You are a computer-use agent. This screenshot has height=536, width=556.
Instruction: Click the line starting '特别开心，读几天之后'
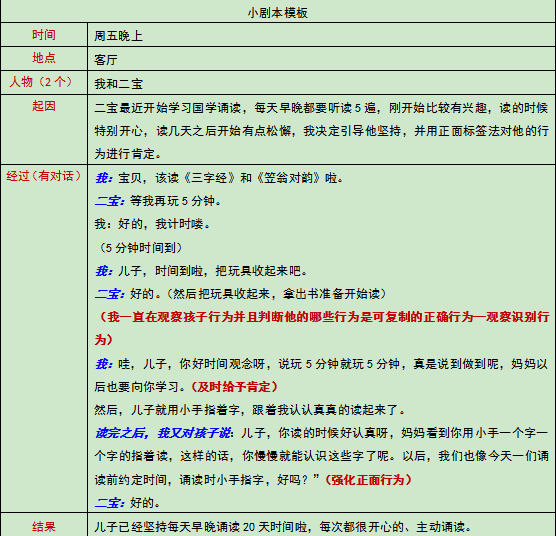point(321,131)
